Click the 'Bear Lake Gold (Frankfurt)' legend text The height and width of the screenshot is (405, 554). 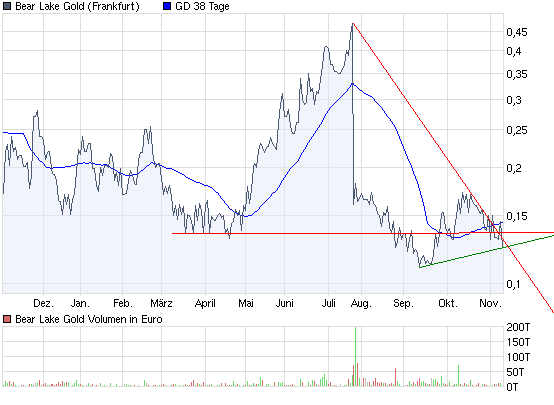click(x=77, y=6)
